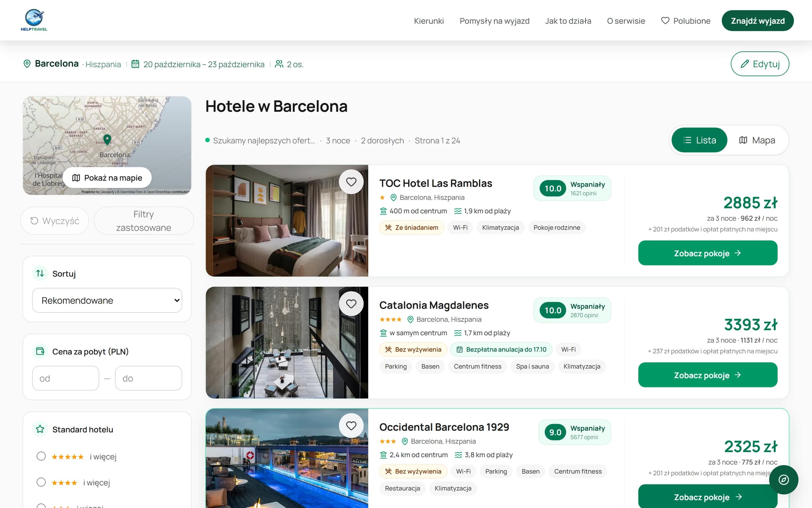Open O serwisie page
The height and width of the screenshot is (508, 812).
pyautogui.click(x=626, y=21)
